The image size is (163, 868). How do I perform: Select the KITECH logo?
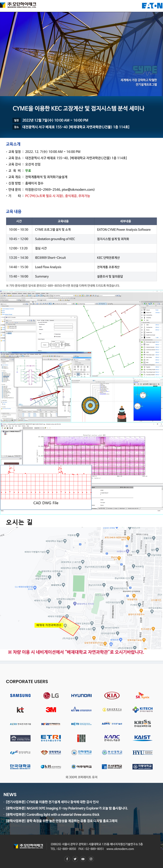point(142,709)
